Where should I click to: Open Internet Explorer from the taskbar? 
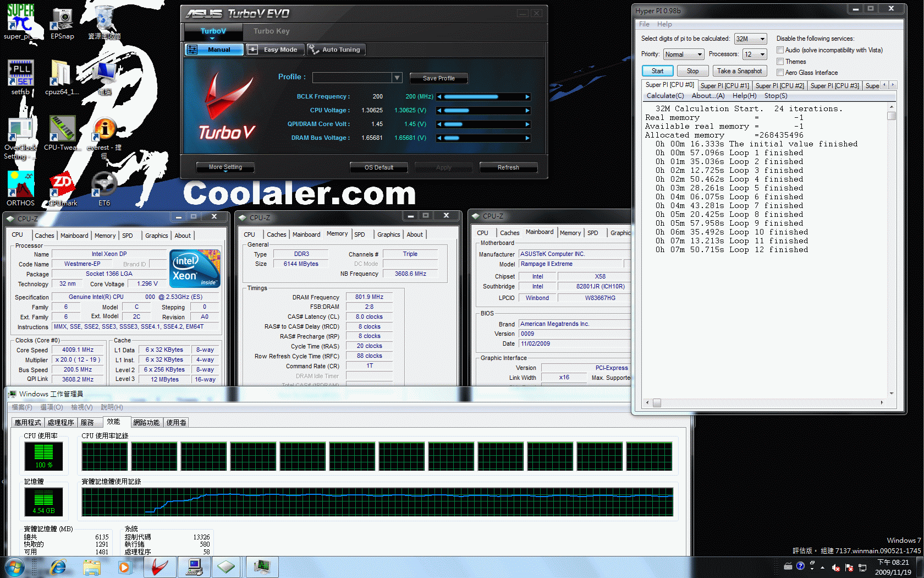[57, 567]
